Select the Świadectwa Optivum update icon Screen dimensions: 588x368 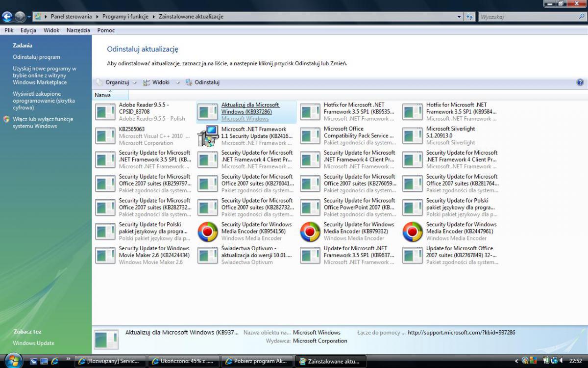(x=207, y=255)
